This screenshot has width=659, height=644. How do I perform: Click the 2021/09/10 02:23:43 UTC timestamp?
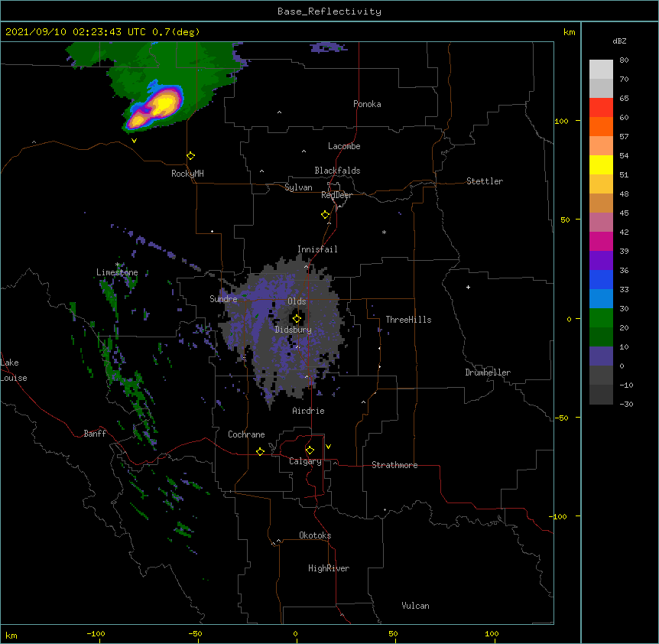pos(76,32)
